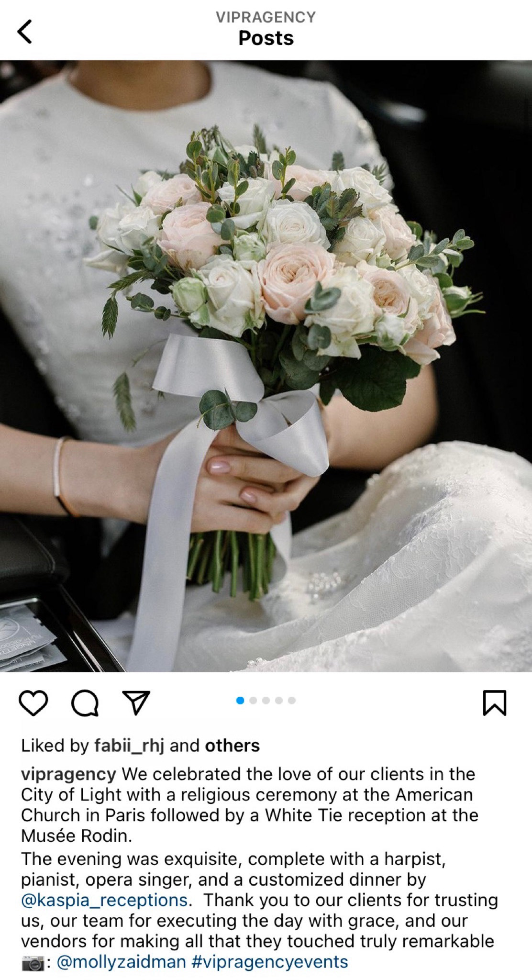Tap the Posts header title
Image resolution: width=532 pixels, height=980 pixels.
pos(266,38)
